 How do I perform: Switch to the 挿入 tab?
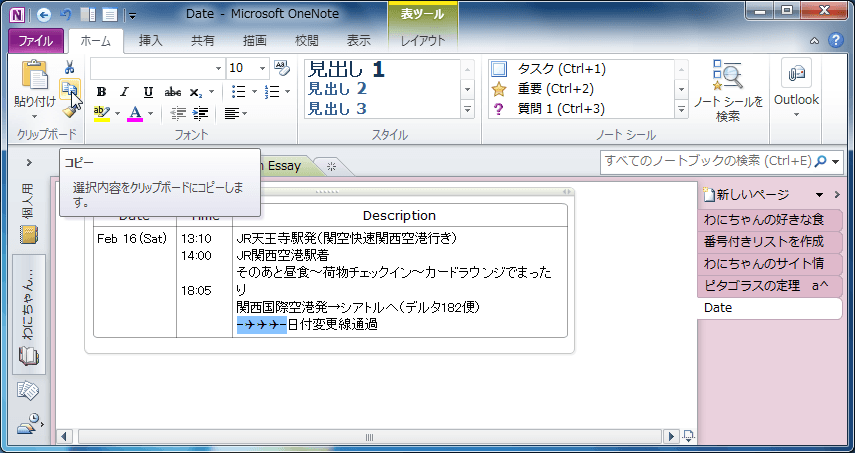pyautogui.click(x=150, y=41)
